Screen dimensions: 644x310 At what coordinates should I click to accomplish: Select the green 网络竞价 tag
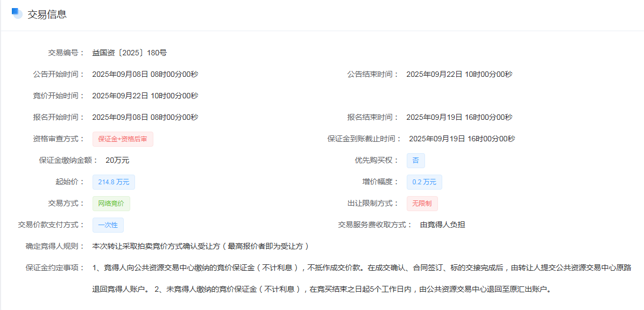click(111, 204)
